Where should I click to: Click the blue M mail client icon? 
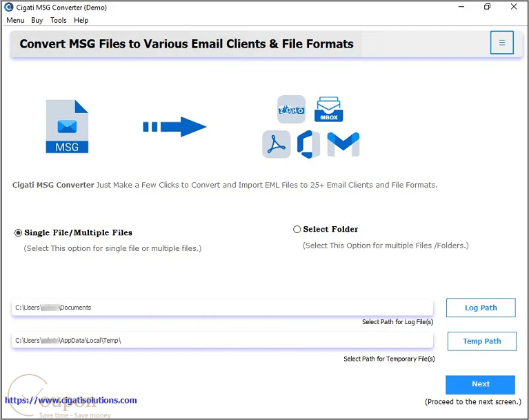point(343,144)
